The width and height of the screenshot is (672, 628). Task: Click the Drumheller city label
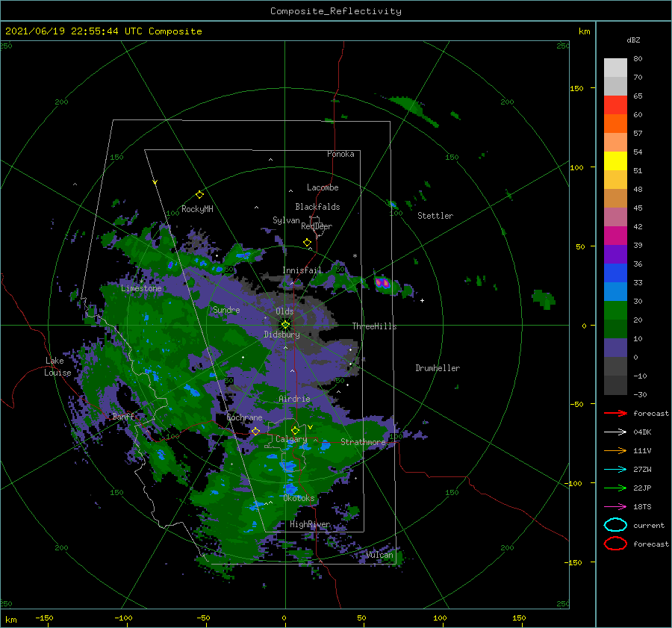(438, 368)
